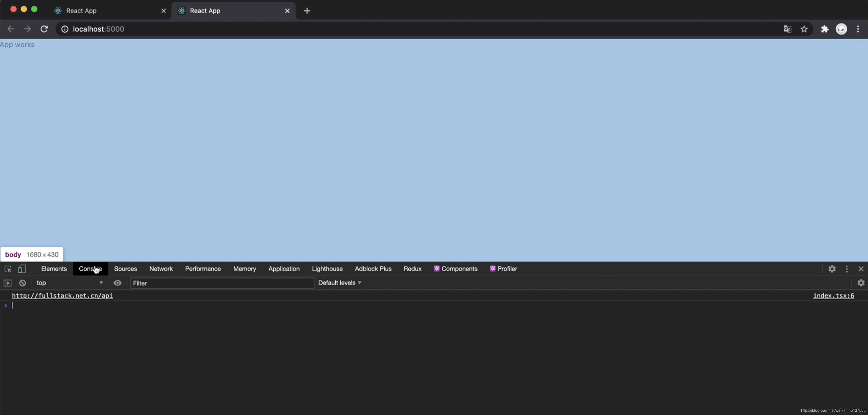Open the fullstack.net.cn/api logged link
This screenshot has width=868, height=415.
pyautogui.click(x=62, y=296)
